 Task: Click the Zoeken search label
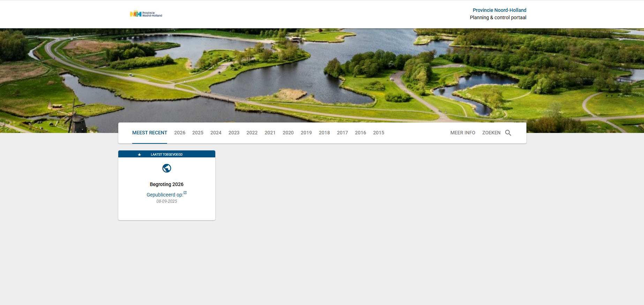click(491, 133)
